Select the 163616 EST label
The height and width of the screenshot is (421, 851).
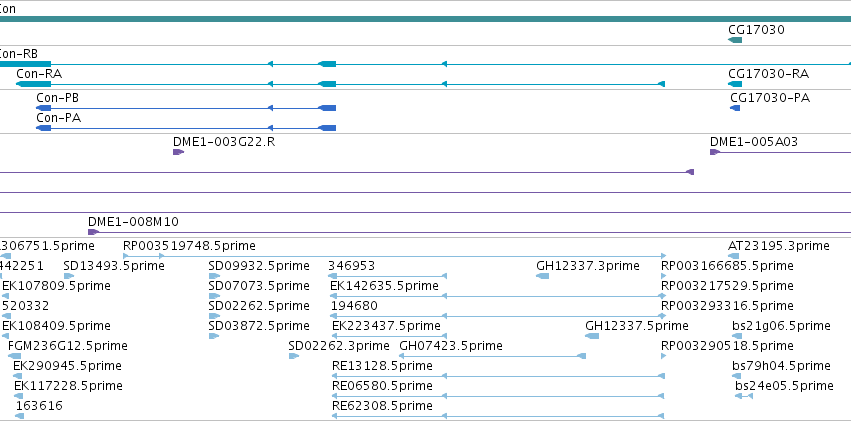click(39, 406)
